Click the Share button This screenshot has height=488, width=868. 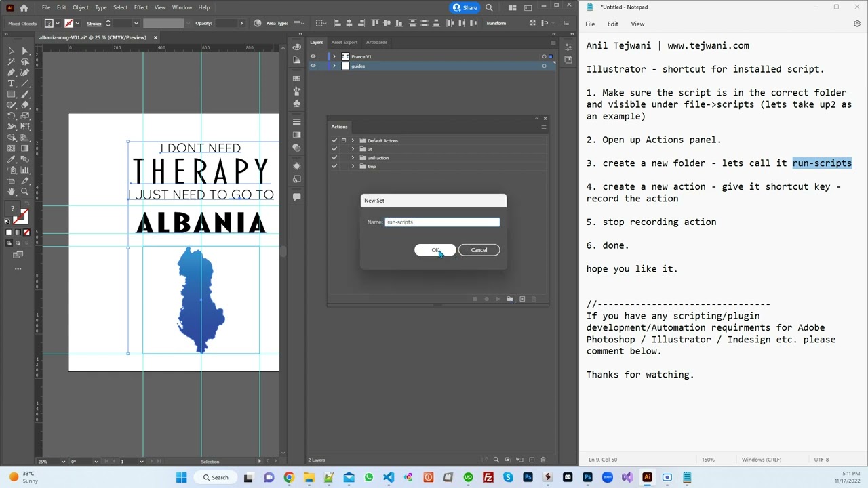tap(465, 7)
